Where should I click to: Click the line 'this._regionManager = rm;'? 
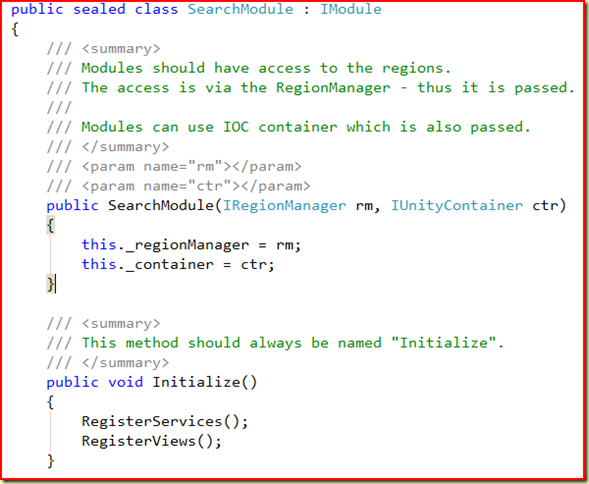pyautogui.click(x=191, y=245)
